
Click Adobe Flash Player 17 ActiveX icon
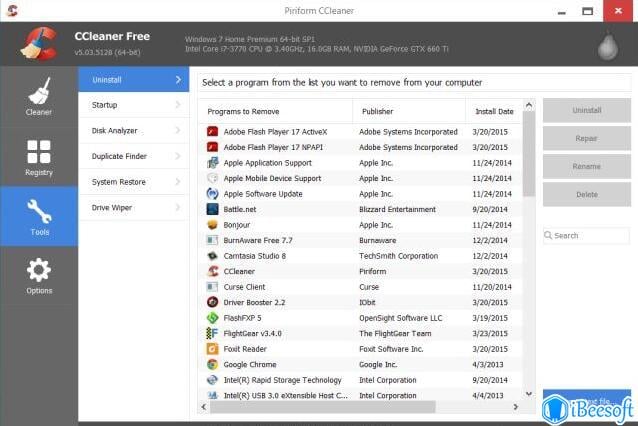pos(212,132)
